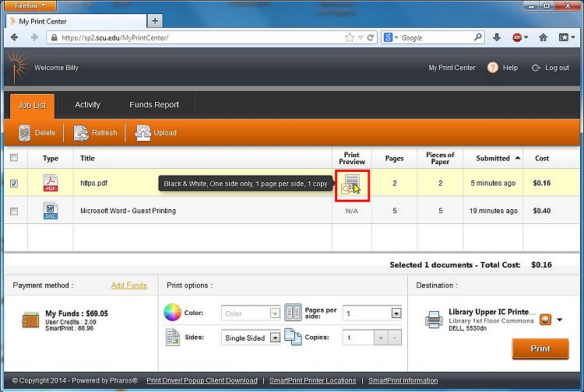Open a new browser tab
The image size is (584, 392).
pyautogui.click(x=155, y=21)
